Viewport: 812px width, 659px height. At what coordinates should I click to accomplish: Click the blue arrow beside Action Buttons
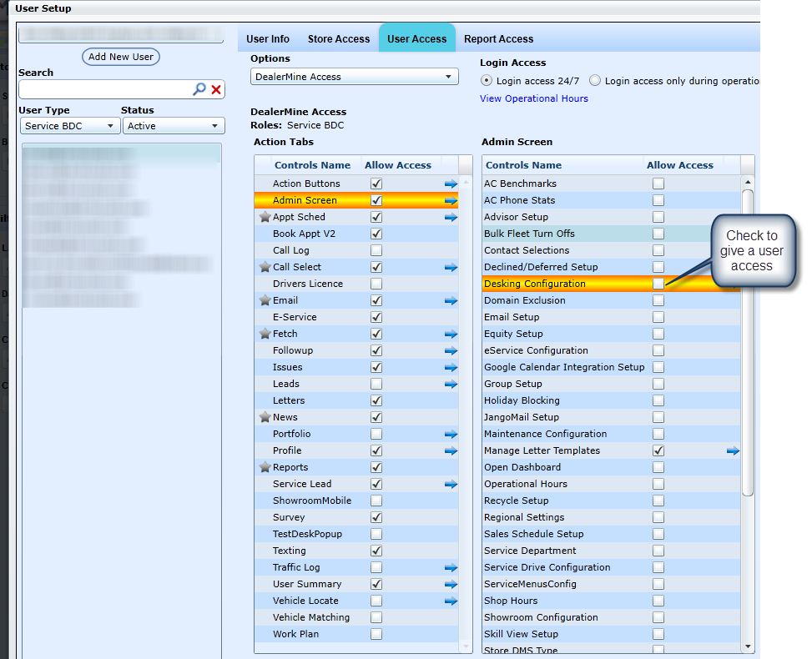tap(451, 184)
